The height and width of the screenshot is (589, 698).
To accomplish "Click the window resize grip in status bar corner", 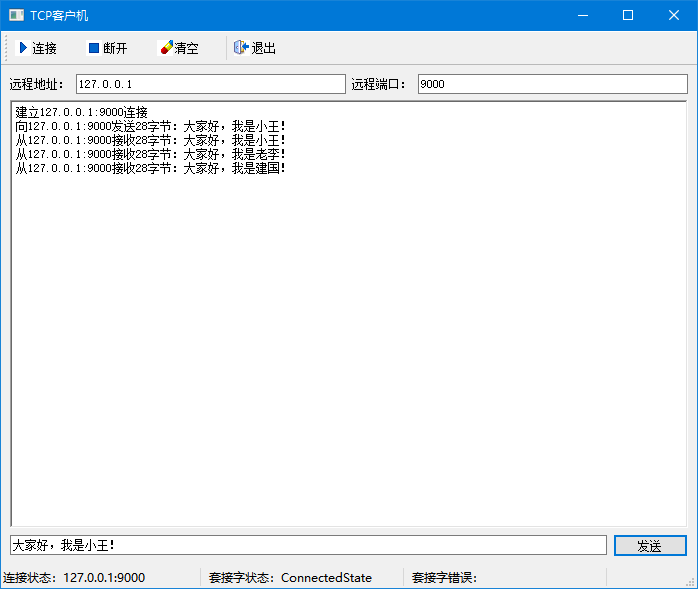I will click(690, 581).
